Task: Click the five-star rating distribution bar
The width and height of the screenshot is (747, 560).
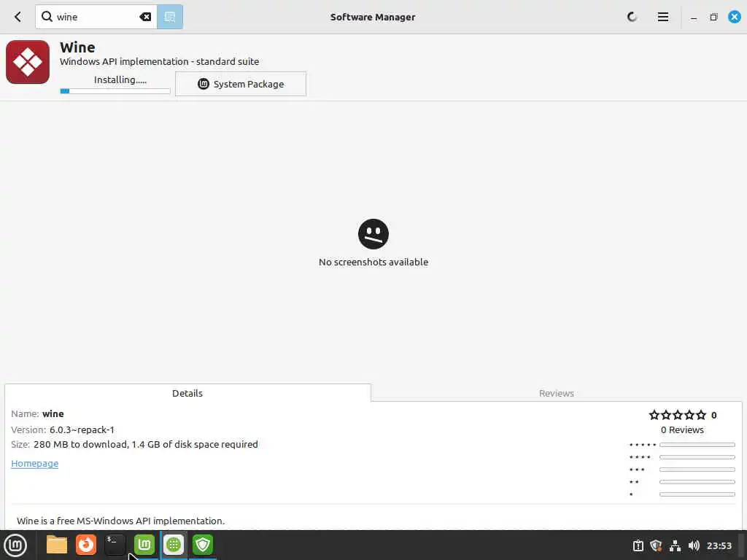Action: coord(697,445)
